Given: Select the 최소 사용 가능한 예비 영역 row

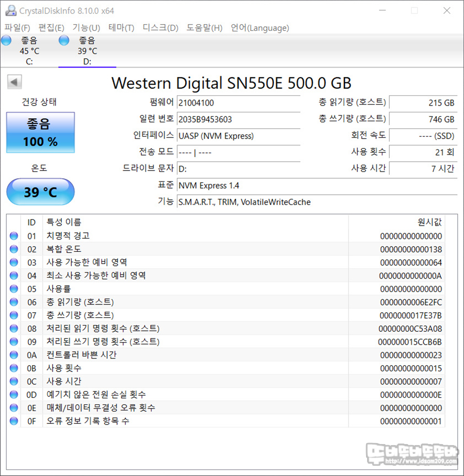Looking at the screenshot, I should pyautogui.click(x=226, y=276).
